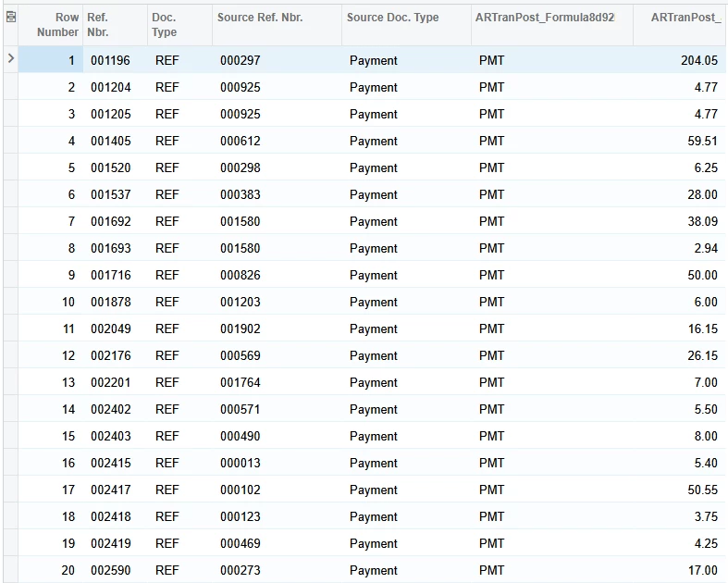
Task: Select Ref. Nbr. 001405 cell
Action: 115,141
